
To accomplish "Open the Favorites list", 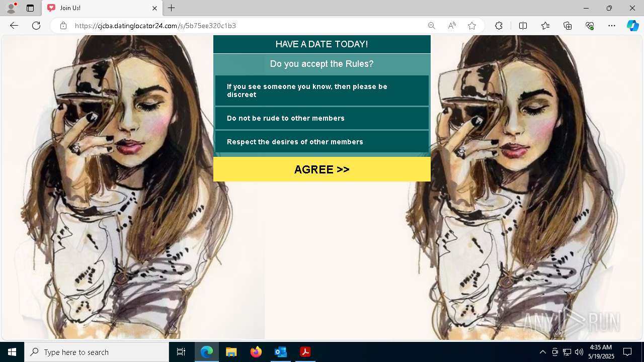I will [545, 26].
